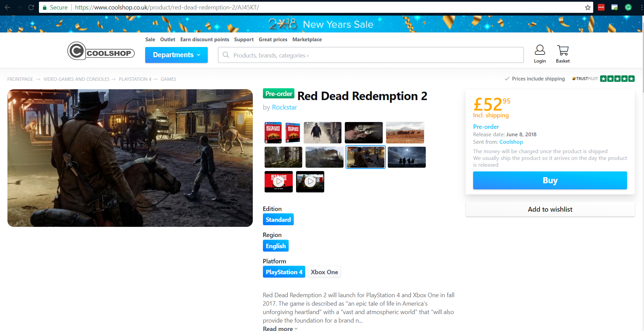The width and height of the screenshot is (644, 331).
Task: View the forest screenshot thumbnail
Action: 283,157
